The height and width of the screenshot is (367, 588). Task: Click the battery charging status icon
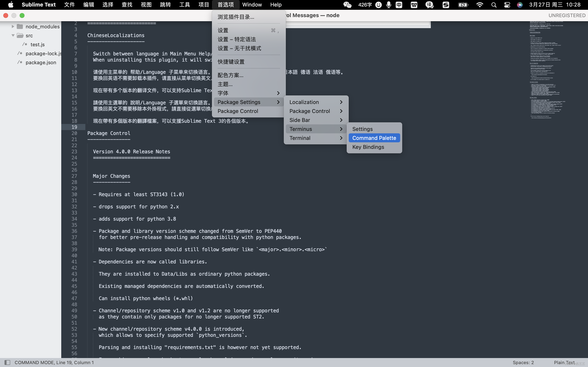click(463, 5)
